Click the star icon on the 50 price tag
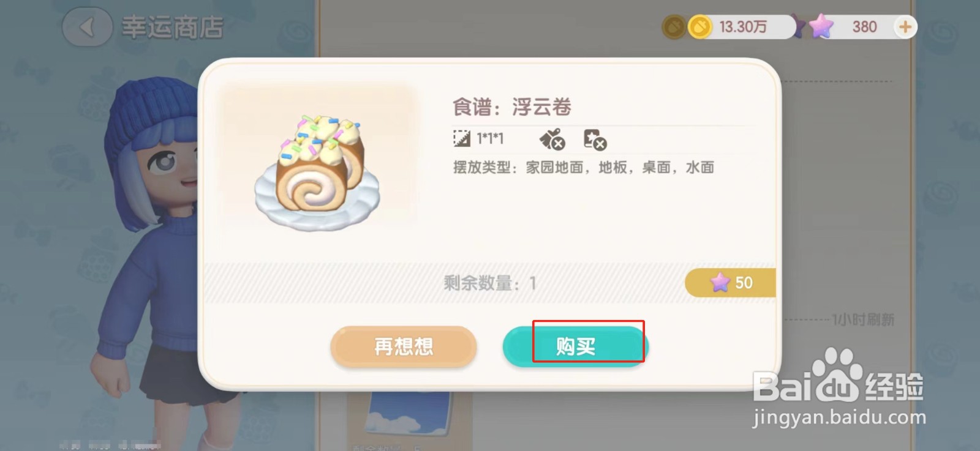 coord(720,282)
